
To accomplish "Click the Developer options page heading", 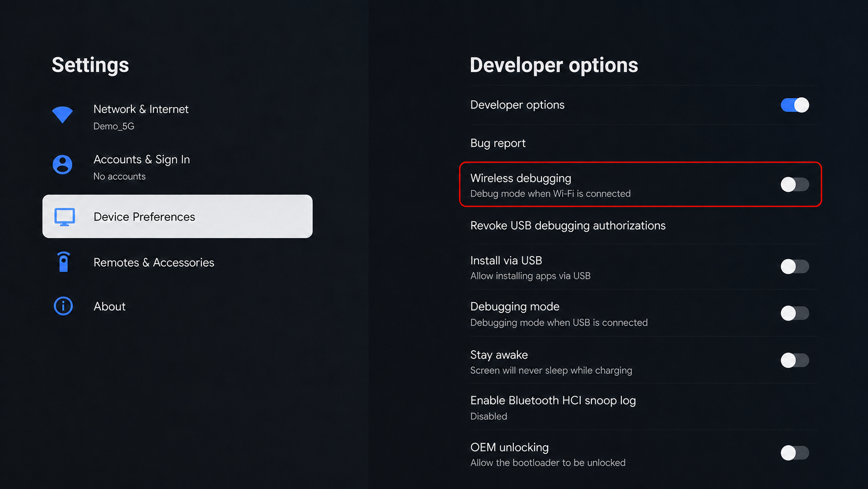I will coord(554,65).
